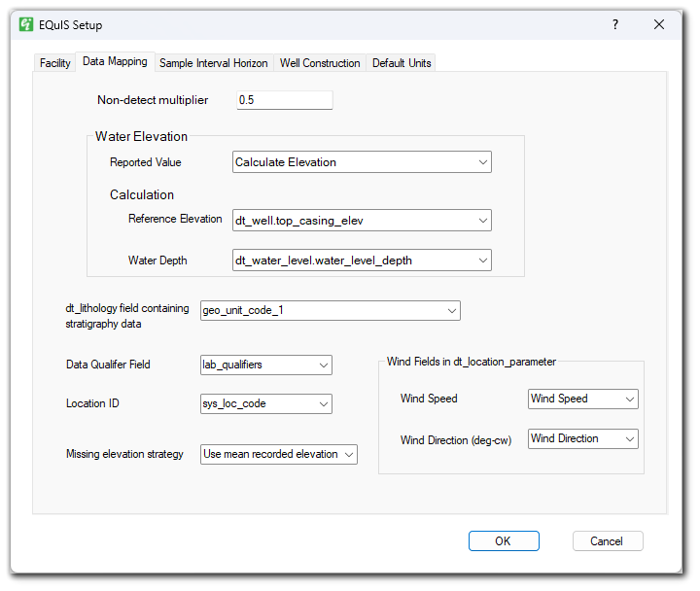
Task: Expand the Reference Elevation dropdown
Action: coord(362,220)
